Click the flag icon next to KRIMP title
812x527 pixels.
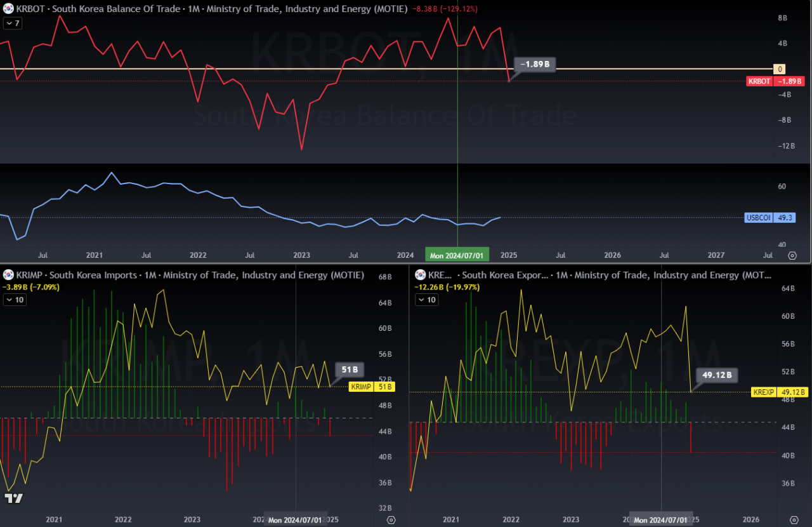point(8,275)
